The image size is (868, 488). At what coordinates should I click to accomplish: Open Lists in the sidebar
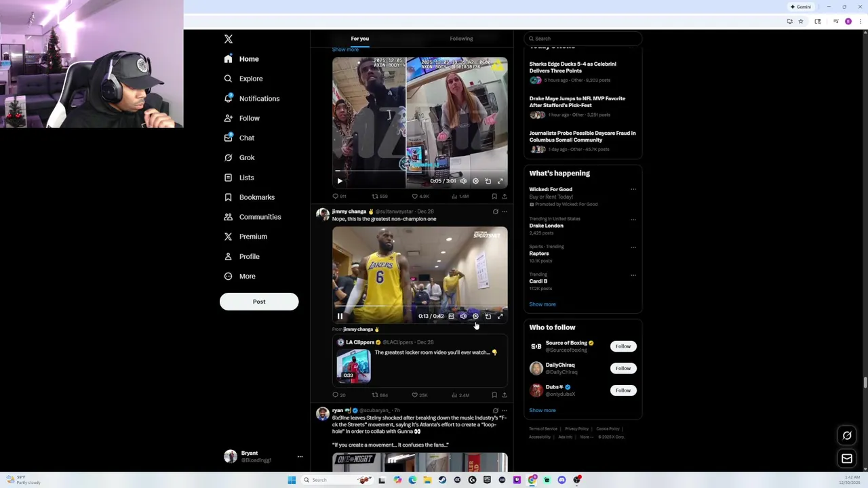point(239,178)
